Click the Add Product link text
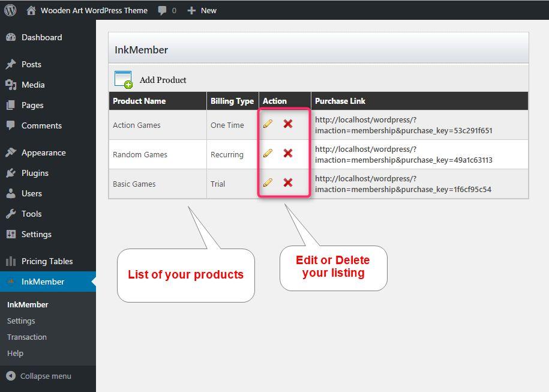This screenshot has height=392, width=549. 163,80
